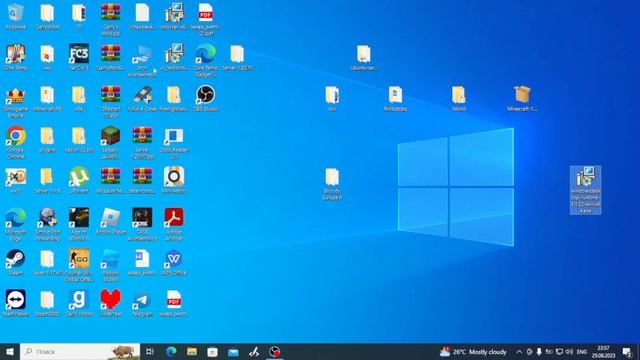Select the Core Temp Gadget shortcut
640x360 pixels.
(205, 60)
